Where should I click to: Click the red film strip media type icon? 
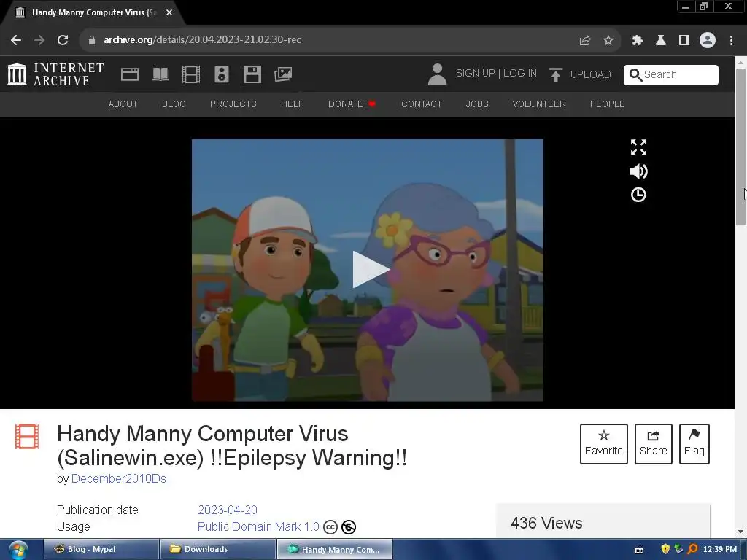[27, 437]
